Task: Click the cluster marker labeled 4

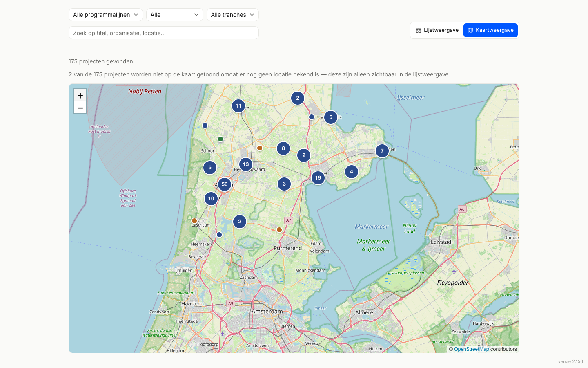Action: pos(352,172)
